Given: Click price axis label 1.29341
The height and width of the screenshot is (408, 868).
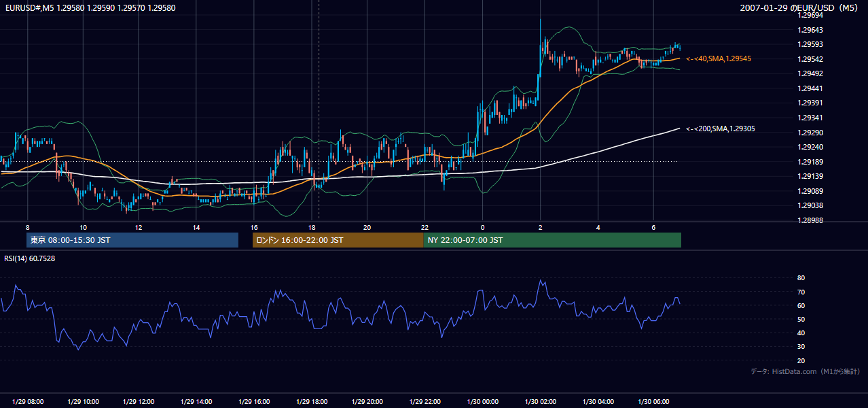Looking at the screenshot, I should (x=811, y=118).
